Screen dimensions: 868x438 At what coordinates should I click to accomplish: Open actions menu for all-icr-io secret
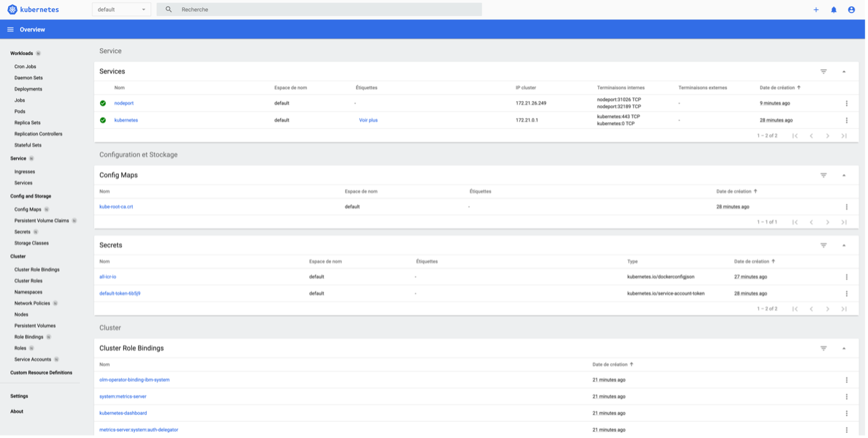(x=846, y=277)
